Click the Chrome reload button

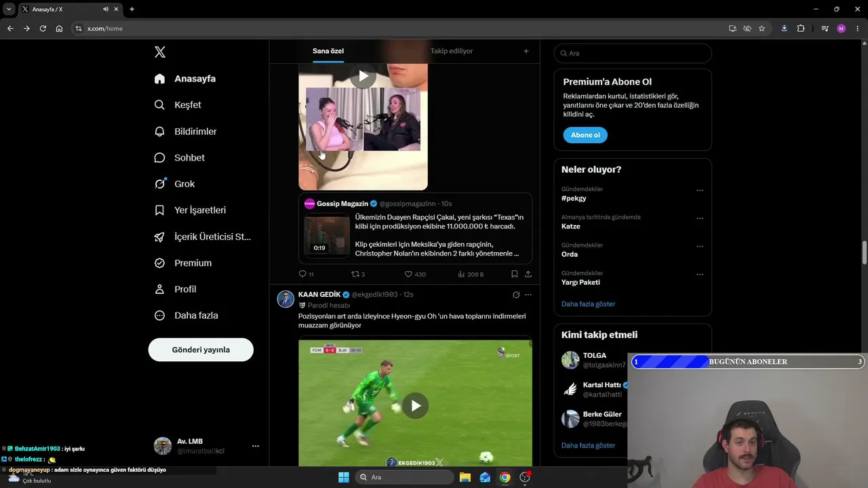click(x=43, y=28)
